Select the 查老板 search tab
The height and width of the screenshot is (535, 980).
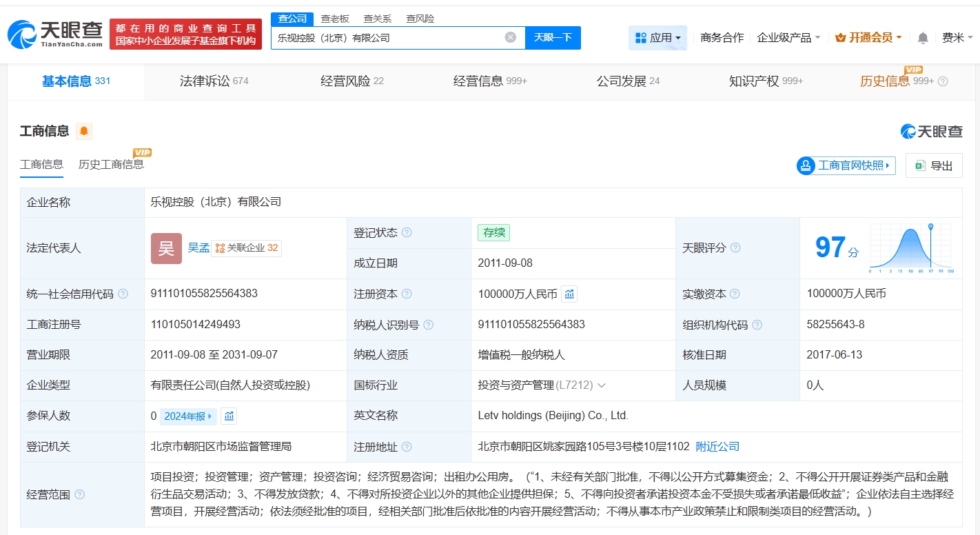[x=335, y=19]
